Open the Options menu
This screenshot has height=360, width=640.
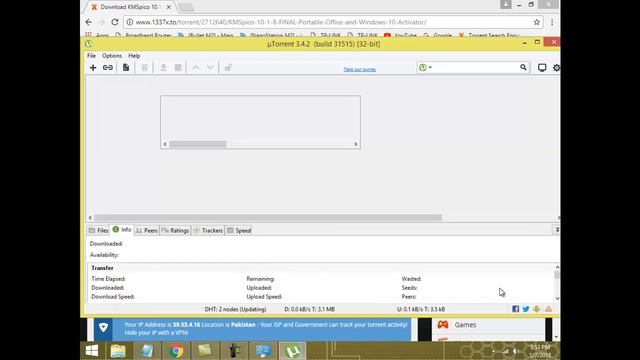click(x=112, y=56)
